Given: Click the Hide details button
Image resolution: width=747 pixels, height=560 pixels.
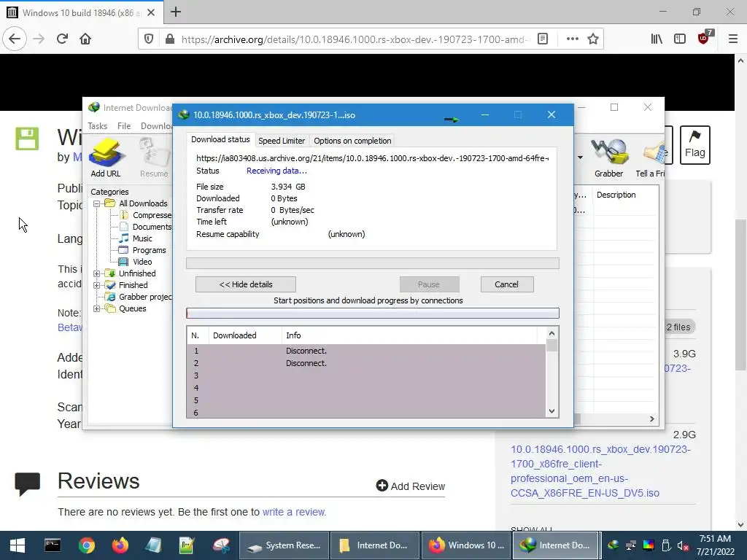Looking at the screenshot, I should point(246,284).
